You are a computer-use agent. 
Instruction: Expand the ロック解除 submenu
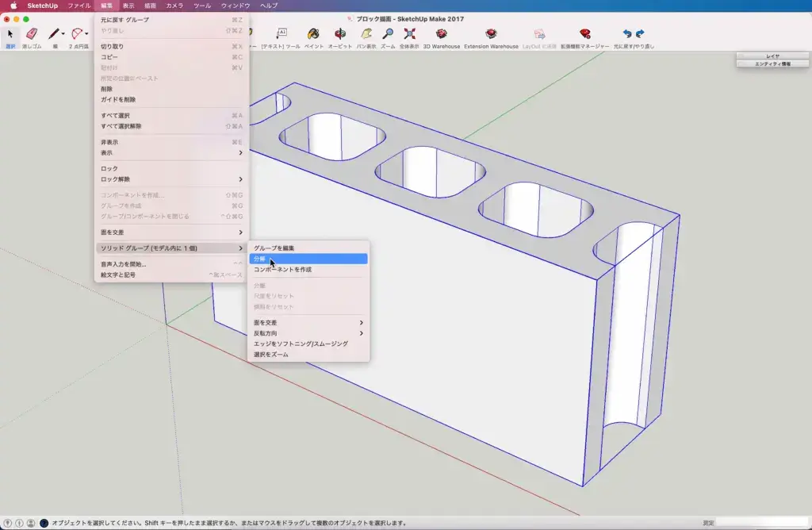click(171, 179)
